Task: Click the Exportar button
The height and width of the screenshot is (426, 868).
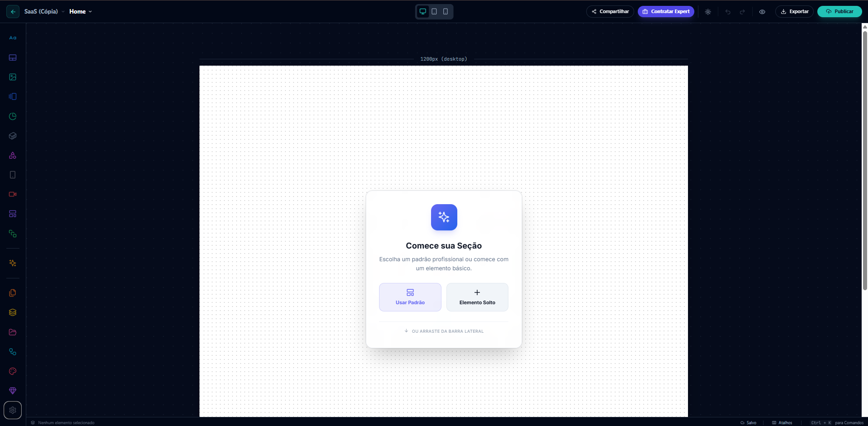Action: point(794,12)
